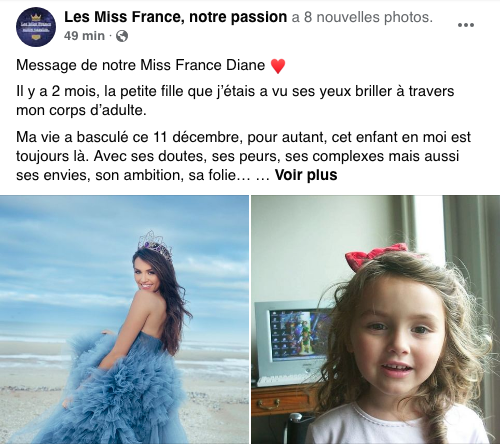Click the computer monitor in the child photo
Image resolution: width=500 pixels, height=446 pixels.
point(292,338)
